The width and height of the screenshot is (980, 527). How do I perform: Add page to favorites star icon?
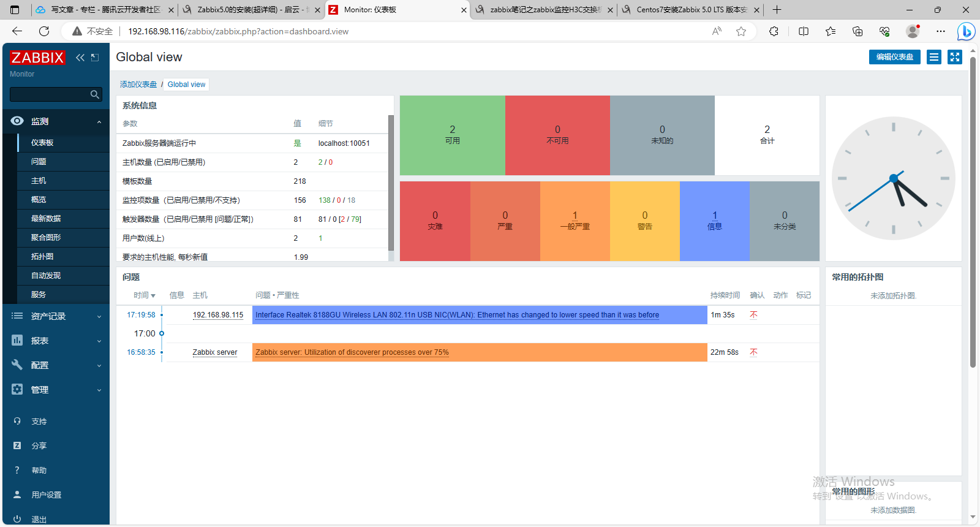pos(741,31)
